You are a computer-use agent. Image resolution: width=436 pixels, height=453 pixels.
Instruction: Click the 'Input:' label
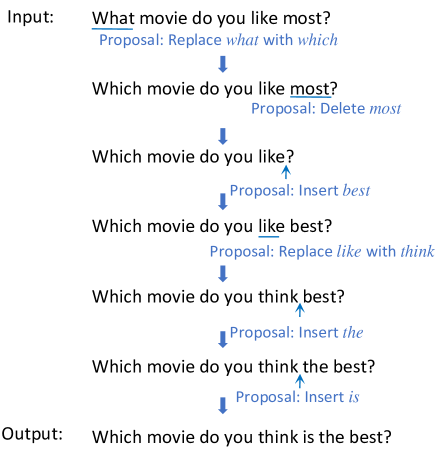30,17
